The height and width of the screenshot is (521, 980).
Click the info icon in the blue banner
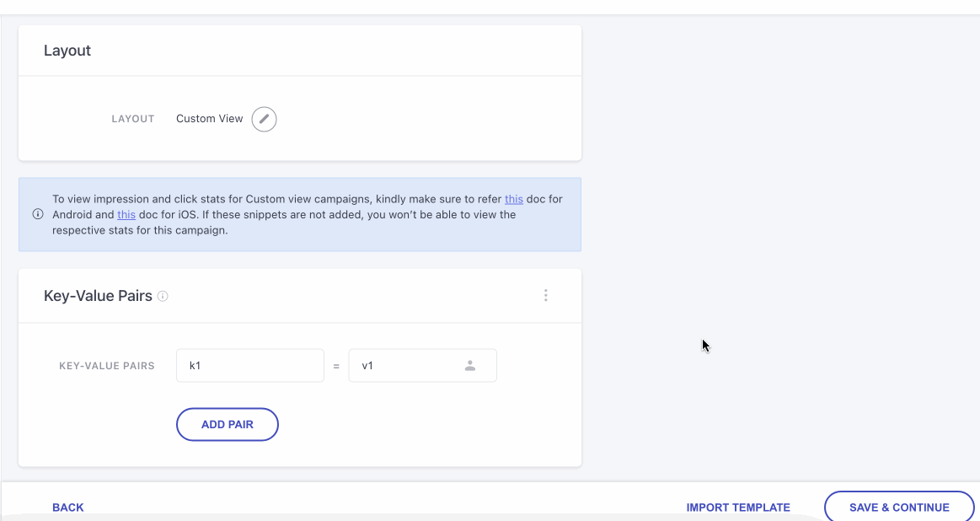(37, 214)
